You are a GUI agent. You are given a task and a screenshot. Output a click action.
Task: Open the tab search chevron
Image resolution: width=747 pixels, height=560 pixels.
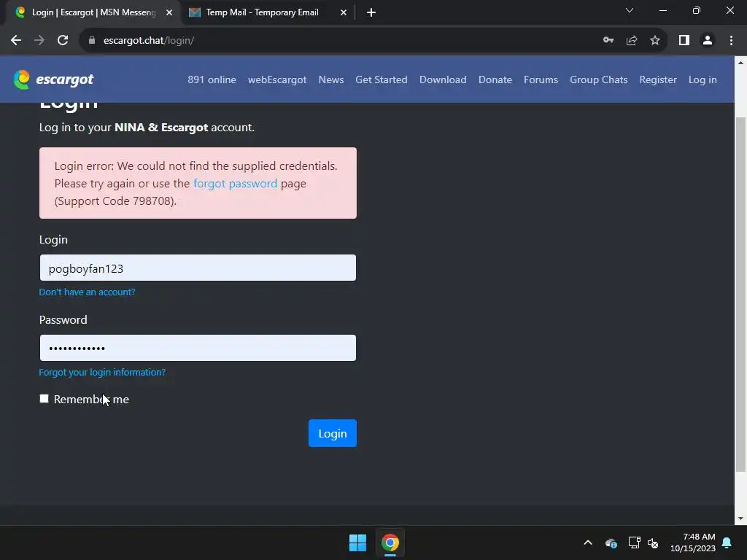tap(630, 10)
